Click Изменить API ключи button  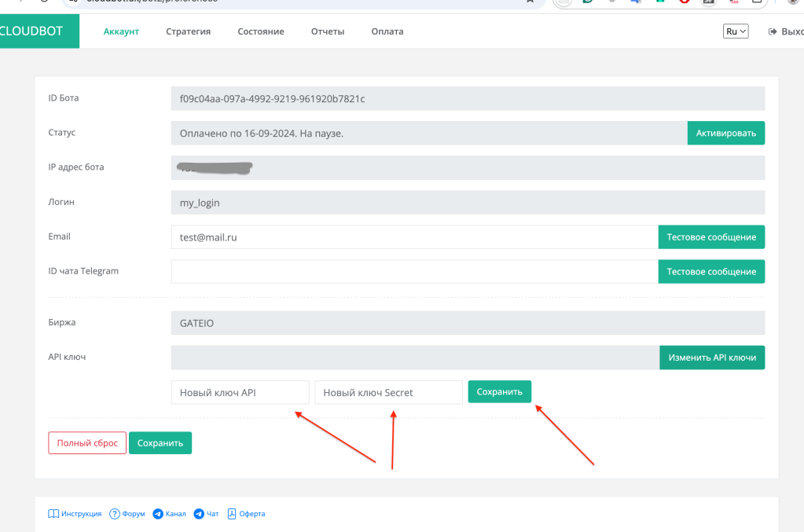[x=711, y=358]
